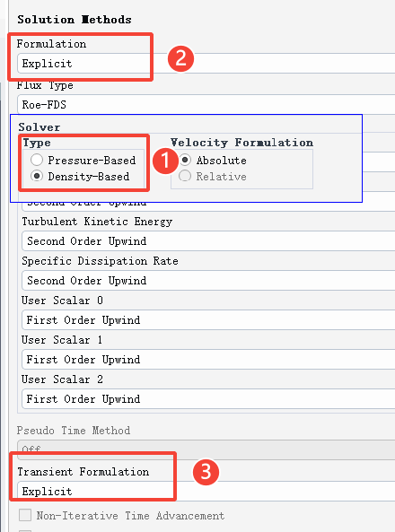The width and height of the screenshot is (395, 532).
Task: Click the Velocity Formulation group label
Action: [x=241, y=142]
